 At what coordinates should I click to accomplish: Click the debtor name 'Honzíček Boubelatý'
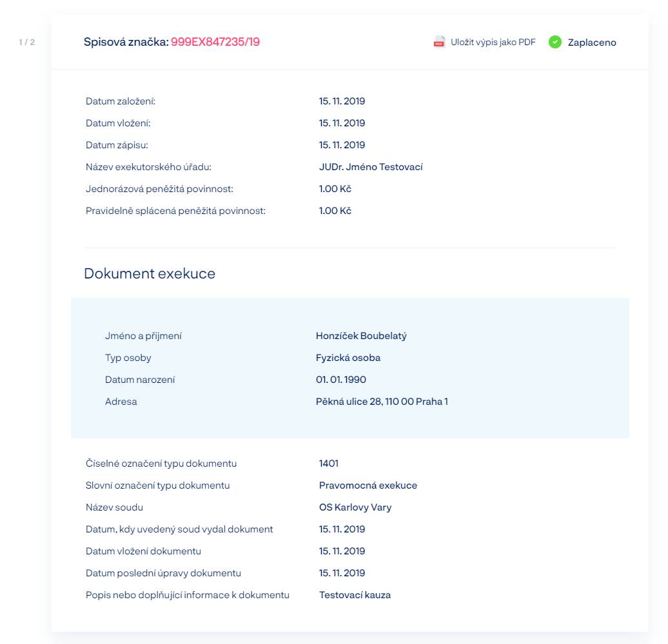coord(361,336)
